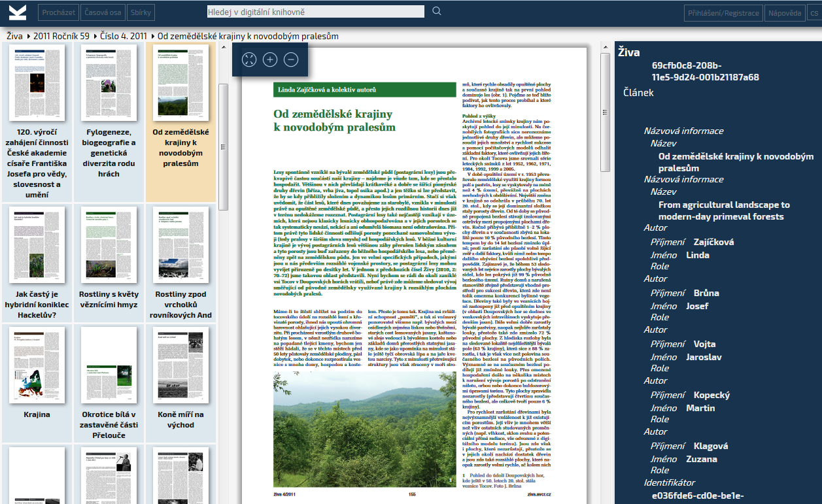Image resolution: width=822 pixels, height=504 pixels.
Task: Switch language with the CS button
Action: [x=813, y=13]
